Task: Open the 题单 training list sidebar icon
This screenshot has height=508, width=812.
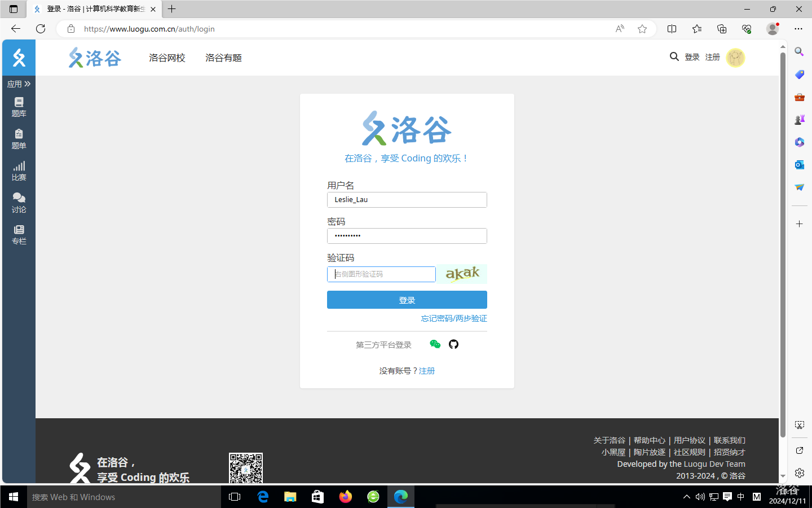Action: (x=19, y=138)
